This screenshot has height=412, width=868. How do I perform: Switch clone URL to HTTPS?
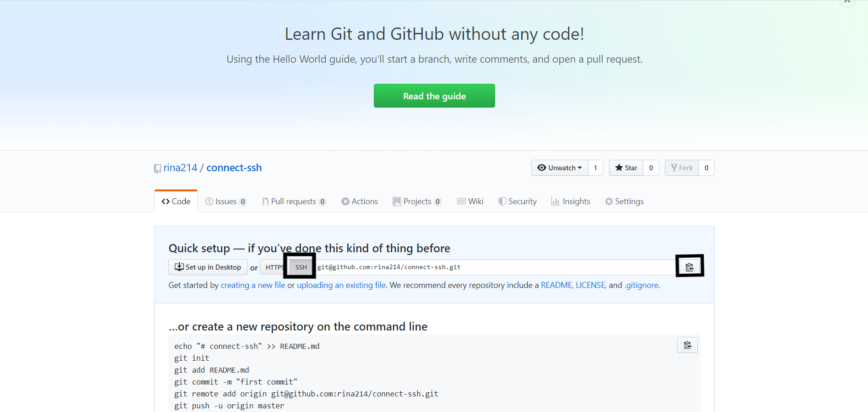275,267
